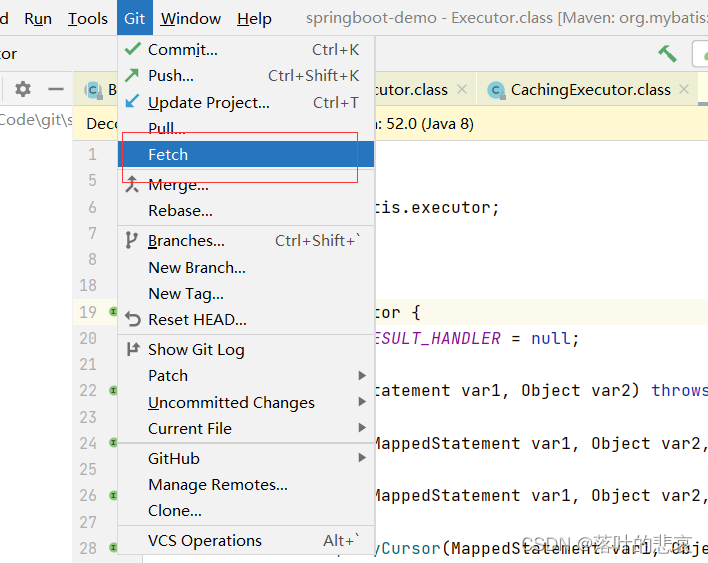This screenshot has height=563, width=708.
Task: Select Pull... from the Git menu
Action: (246, 128)
